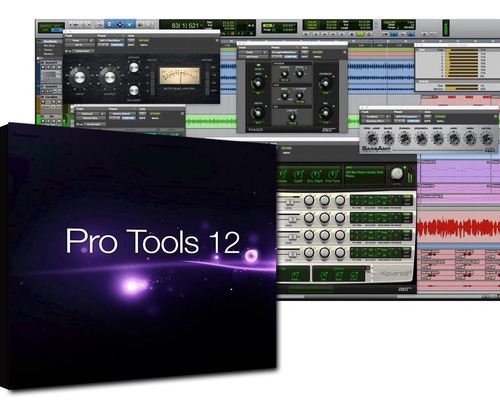500x416 pixels.
Task: Click the SansAmp High knob
Action: pyautogui.click(x=471, y=139)
